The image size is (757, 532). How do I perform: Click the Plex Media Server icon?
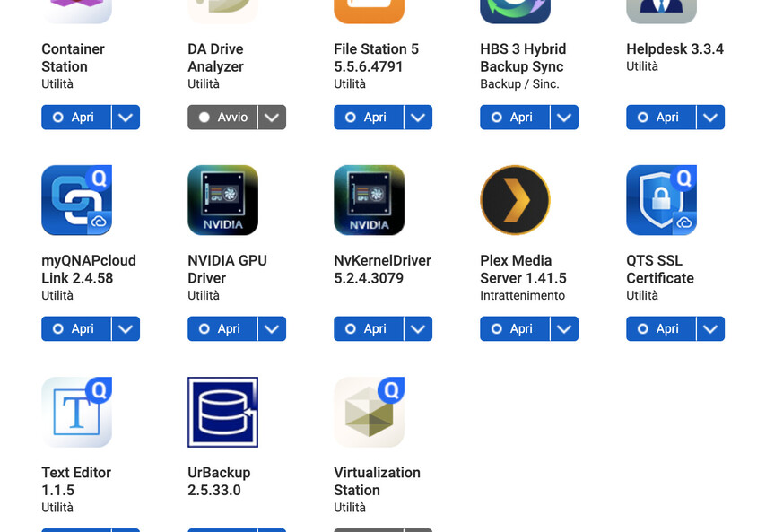[x=515, y=200]
